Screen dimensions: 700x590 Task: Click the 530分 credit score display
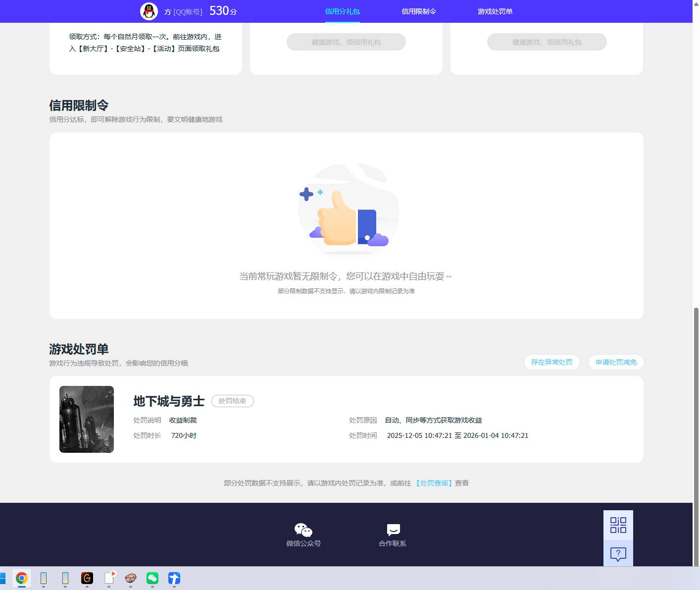(x=222, y=10)
